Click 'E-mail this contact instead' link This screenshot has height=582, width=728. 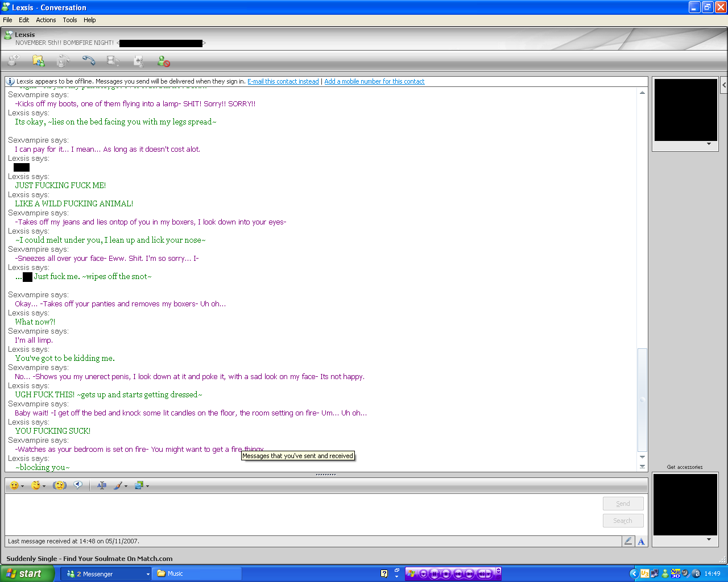tap(283, 81)
